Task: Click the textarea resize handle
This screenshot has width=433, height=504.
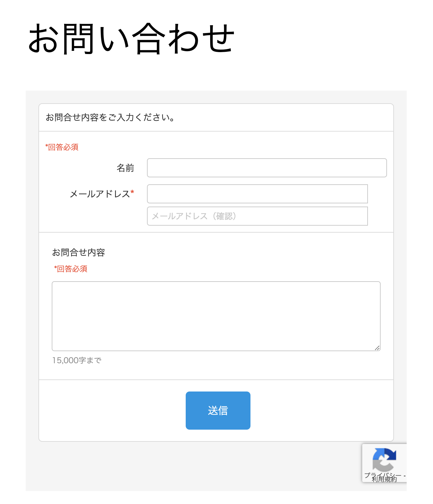Action: click(x=377, y=349)
